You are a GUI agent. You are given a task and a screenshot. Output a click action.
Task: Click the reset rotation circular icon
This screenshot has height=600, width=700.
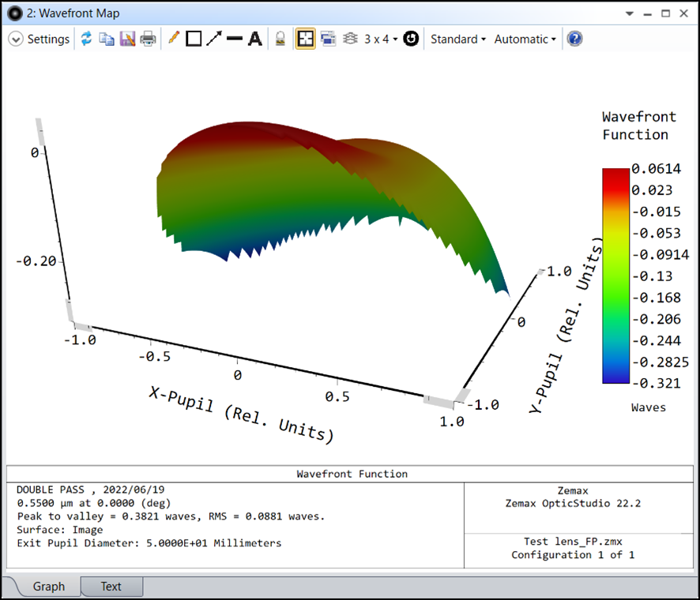pos(411,39)
